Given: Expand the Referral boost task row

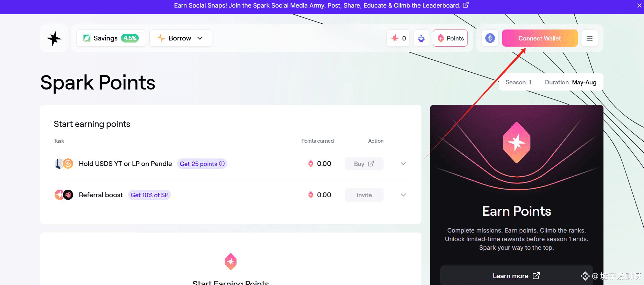Looking at the screenshot, I should (x=403, y=195).
